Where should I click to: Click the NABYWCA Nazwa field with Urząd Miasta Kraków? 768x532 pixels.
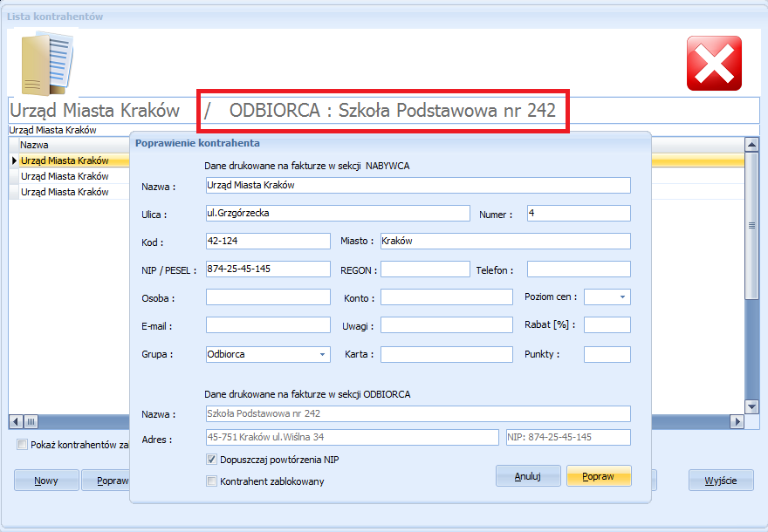418,186
